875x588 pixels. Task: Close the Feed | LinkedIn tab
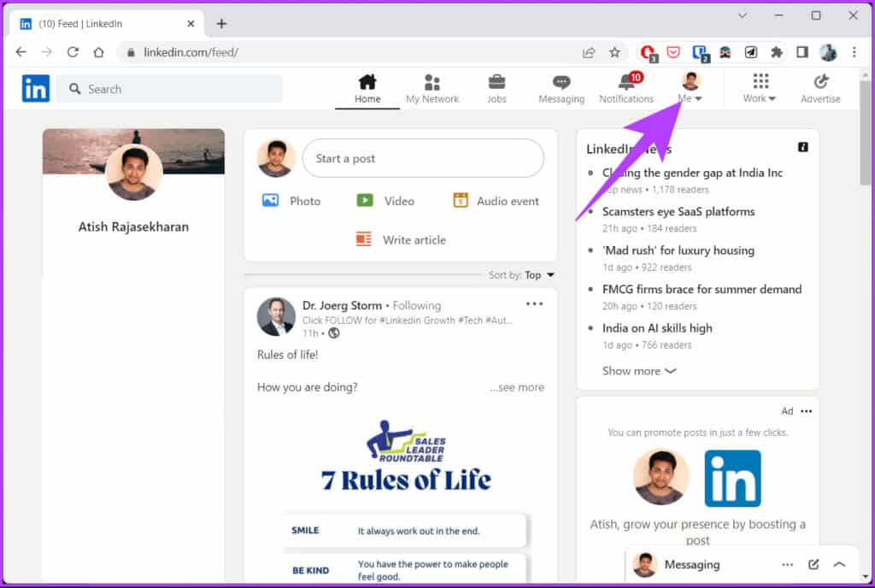coord(191,23)
